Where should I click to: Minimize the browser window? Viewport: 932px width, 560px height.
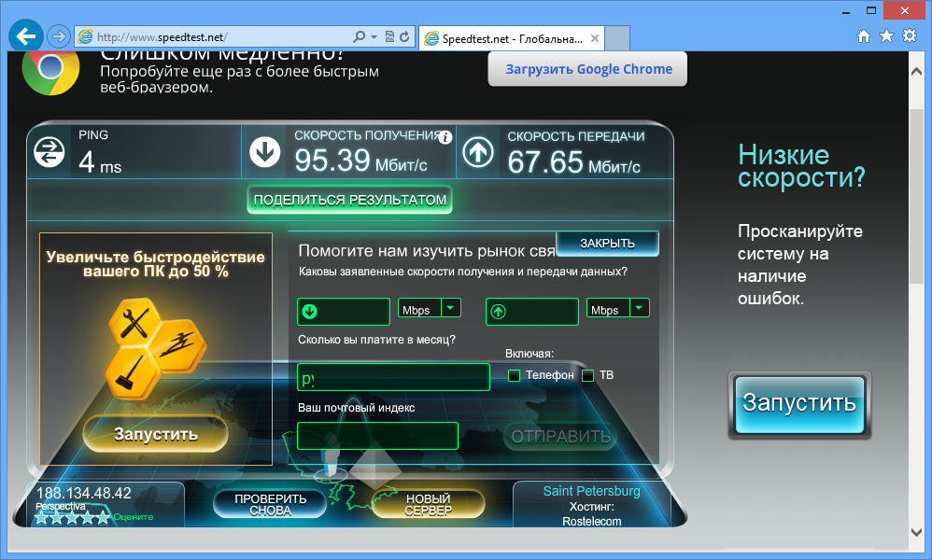[x=846, y=11]
